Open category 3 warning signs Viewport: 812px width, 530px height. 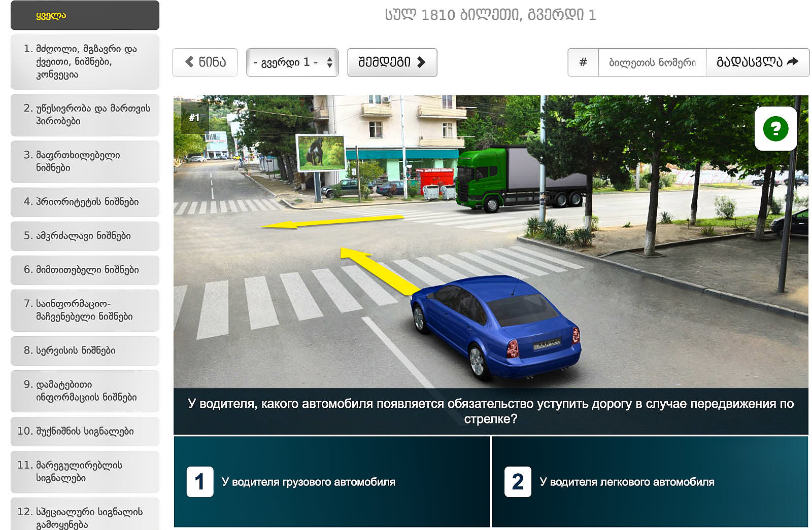[x=85, y=161]
